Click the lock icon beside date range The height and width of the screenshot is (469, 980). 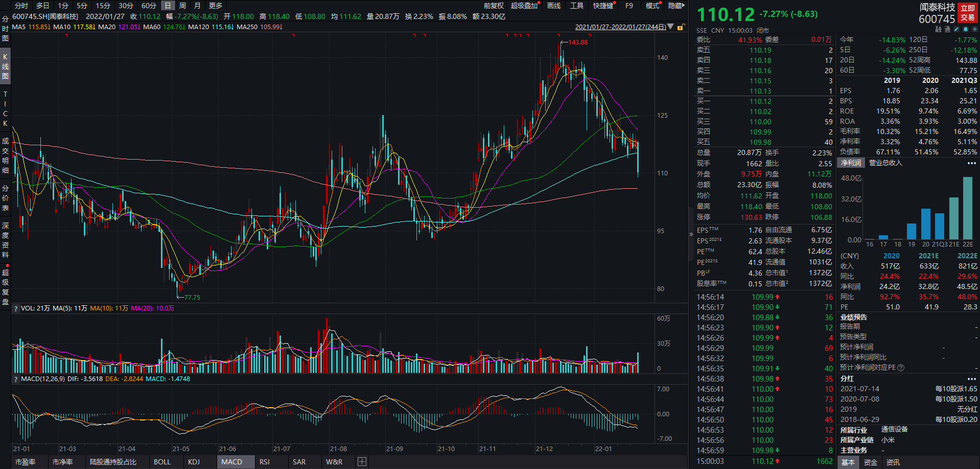(x=680, y=27)
